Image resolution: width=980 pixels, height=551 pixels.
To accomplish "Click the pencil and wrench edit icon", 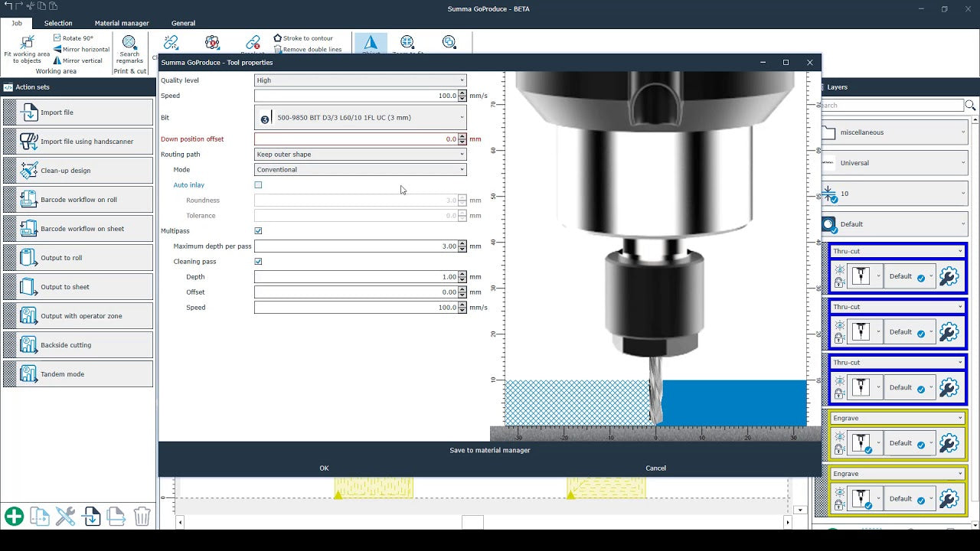I will point(66,516).
